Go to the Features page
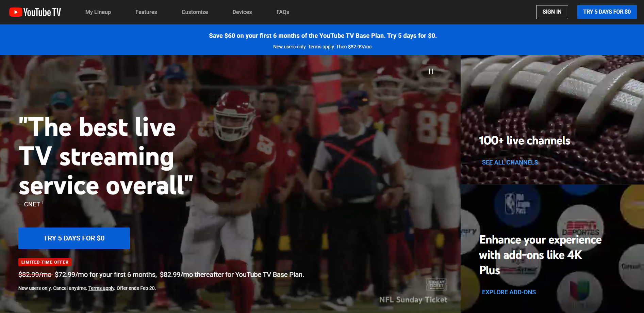The image size is (644, 313). (x=146, y=12)
